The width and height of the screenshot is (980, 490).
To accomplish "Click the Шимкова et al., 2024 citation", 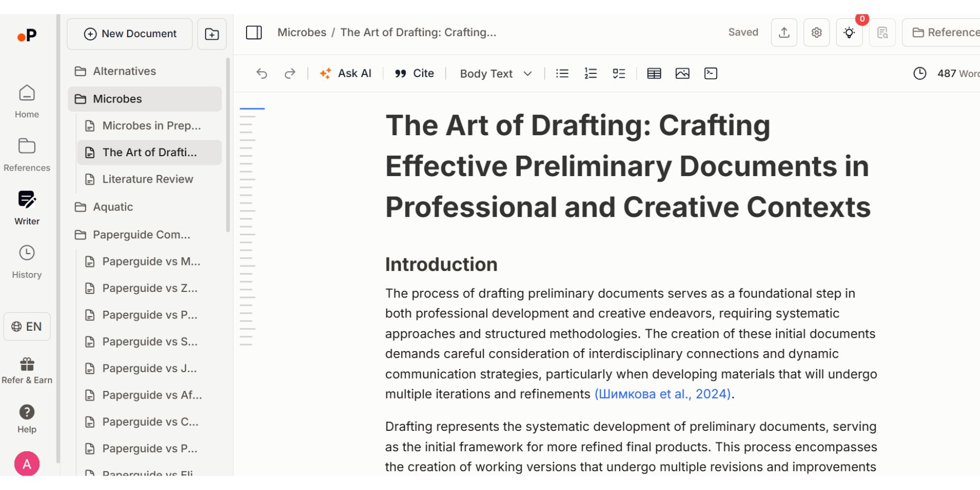I will (663, 394).
